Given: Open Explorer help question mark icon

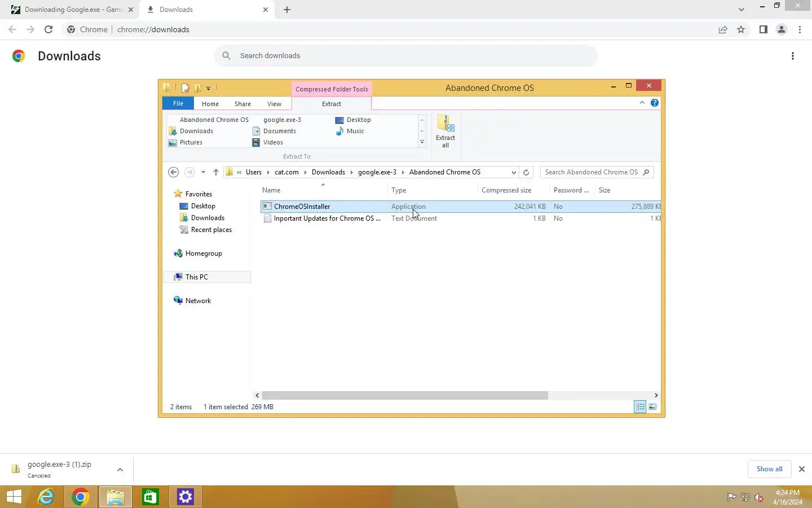Looking at the screenshot, I should (654, 103).
